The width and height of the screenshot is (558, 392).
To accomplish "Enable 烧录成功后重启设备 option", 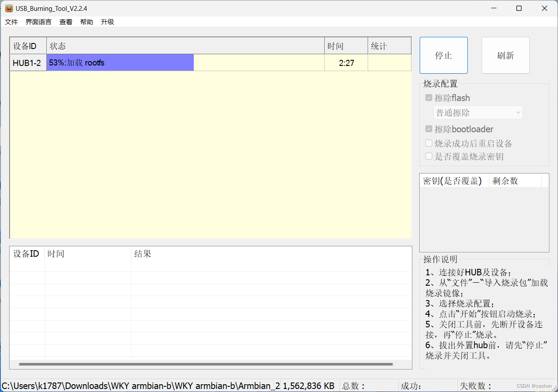I will (x=428, y=143).
